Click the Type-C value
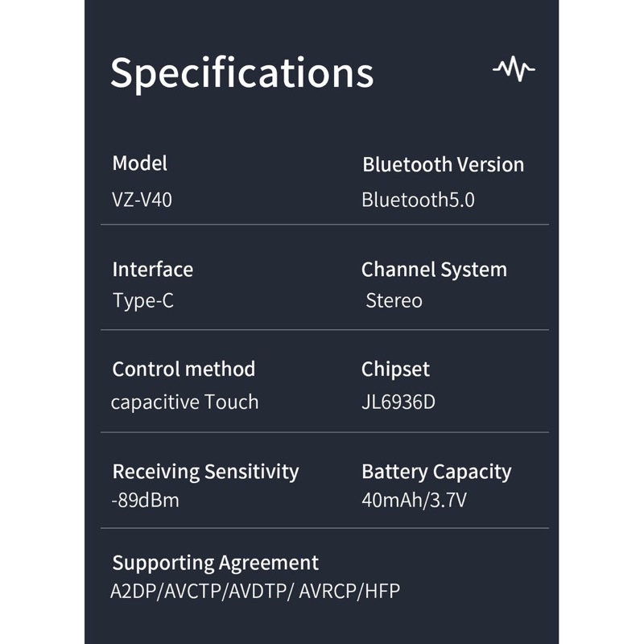Viewport: 644px width, 644px height. click(143, 301)
